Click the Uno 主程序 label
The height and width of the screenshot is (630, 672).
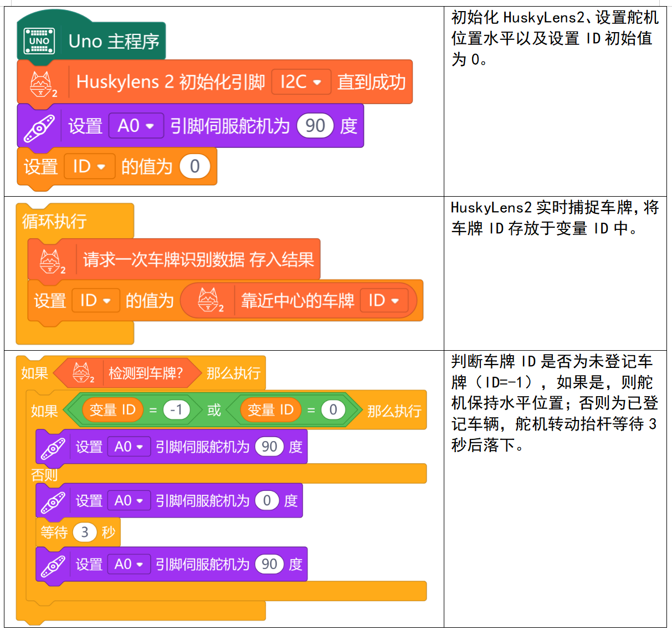point(114,42)
